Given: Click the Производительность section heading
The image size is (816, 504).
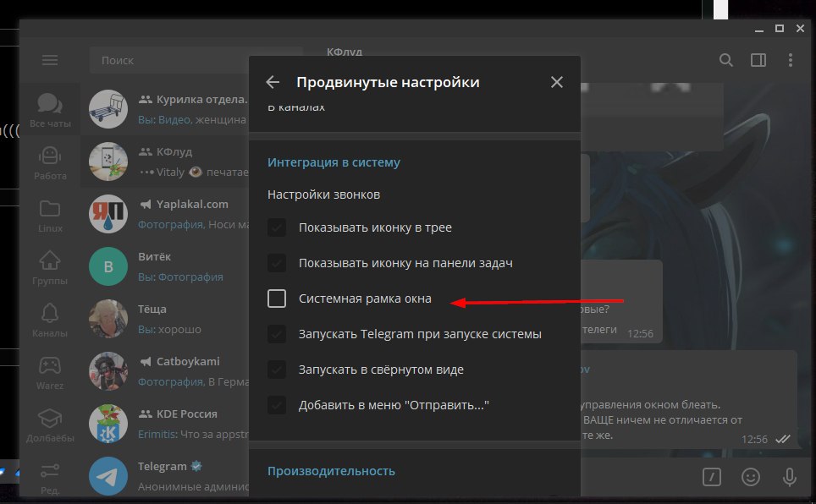Looking at the screenshot, I should point(331,471).
